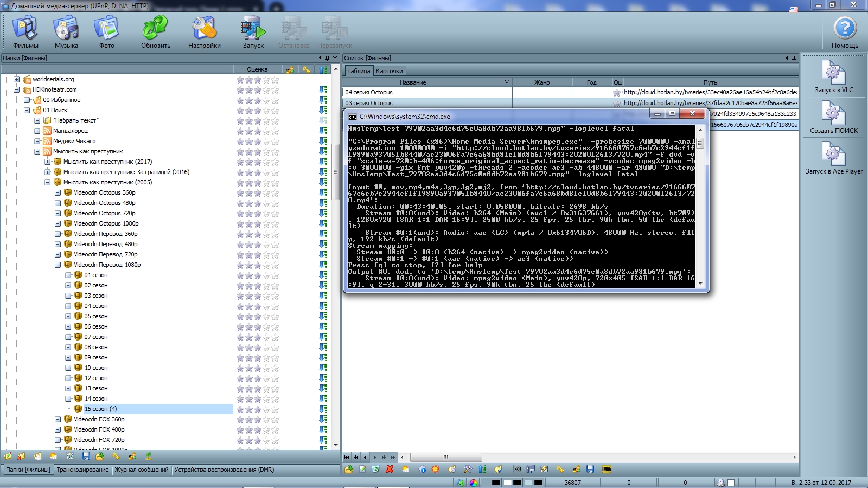Switch to the Карточки tab
The width and height of the screenshot is (868, 488).
(x=389, y=71)
